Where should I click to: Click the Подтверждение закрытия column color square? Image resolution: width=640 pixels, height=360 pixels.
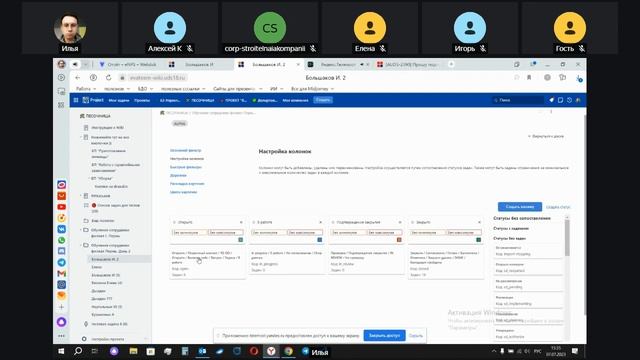399,240
